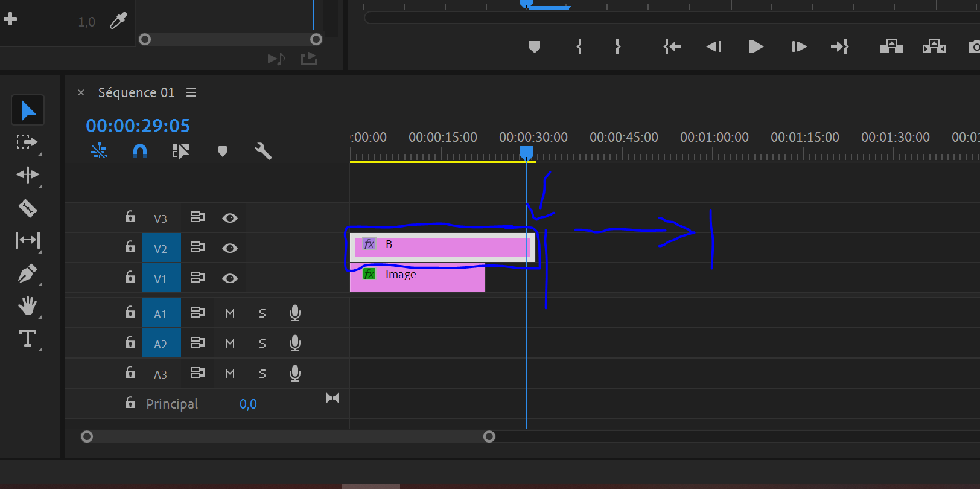Click timeline zoom scrollbar left handle
The image size is (980, 489).
pyautogui.click(x=87, y=436)
